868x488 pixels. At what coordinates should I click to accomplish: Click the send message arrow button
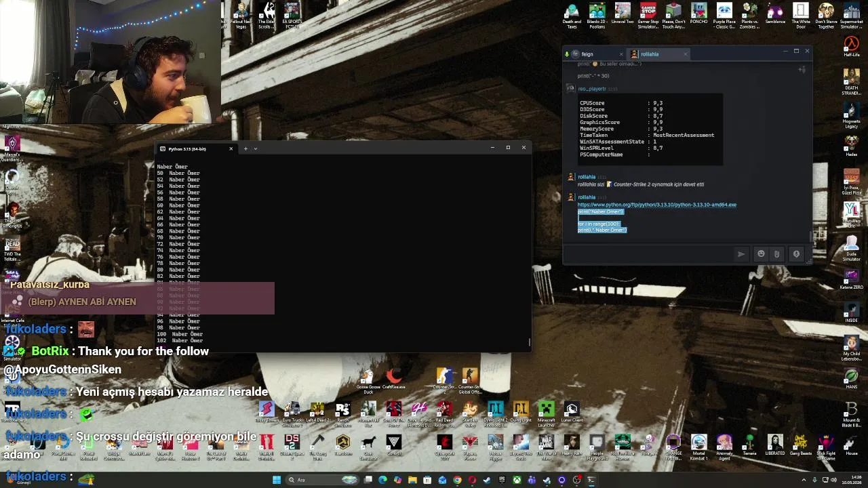pyautogui.click(x=741, y=254)
